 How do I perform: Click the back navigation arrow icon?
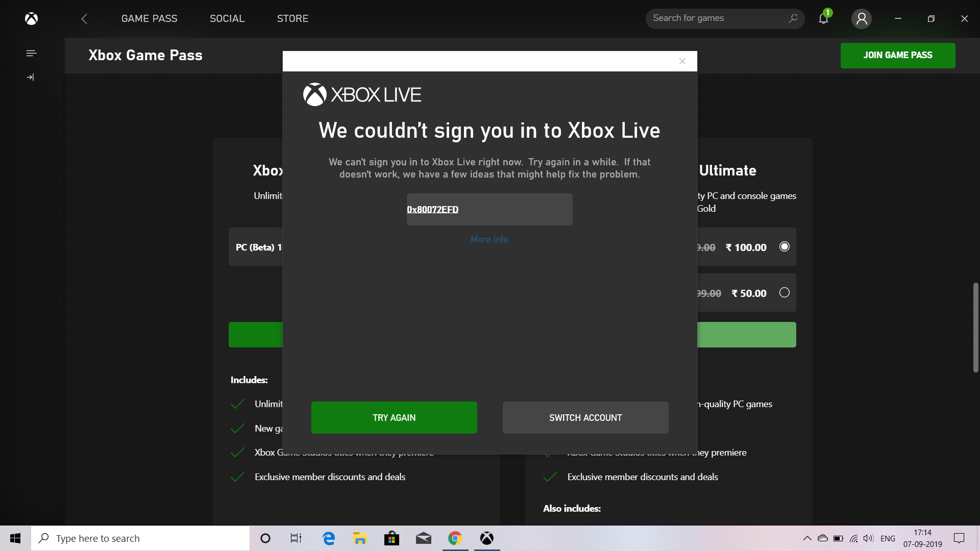[84, 18]
